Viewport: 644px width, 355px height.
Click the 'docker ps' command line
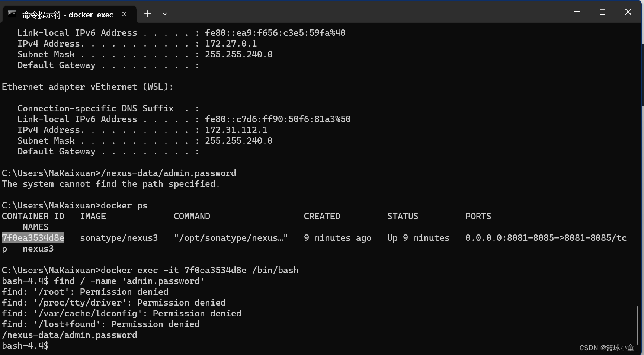75,205
